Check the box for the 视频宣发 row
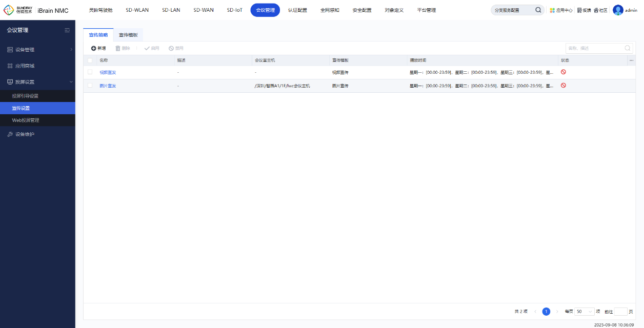This screenshot has height=328, width=644. 90,72
